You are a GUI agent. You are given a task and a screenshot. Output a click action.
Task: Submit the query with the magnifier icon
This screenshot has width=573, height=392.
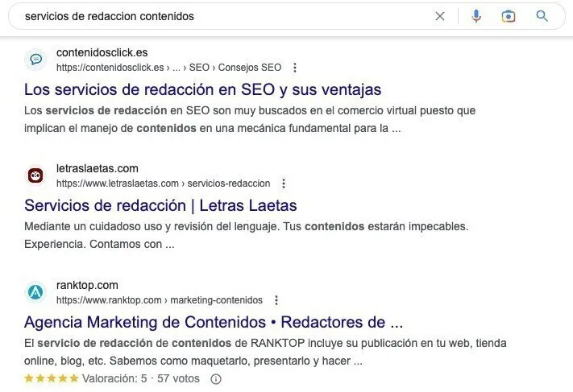[542, 16]
